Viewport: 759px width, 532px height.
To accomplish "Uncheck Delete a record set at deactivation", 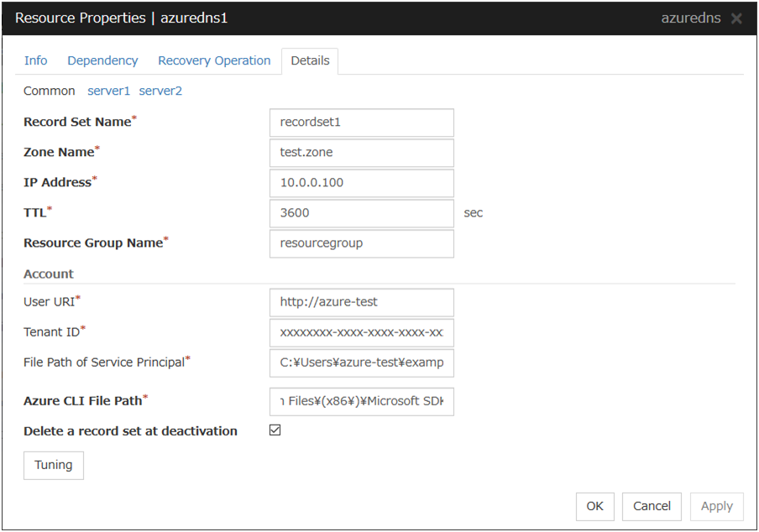I will pos(275,430).
